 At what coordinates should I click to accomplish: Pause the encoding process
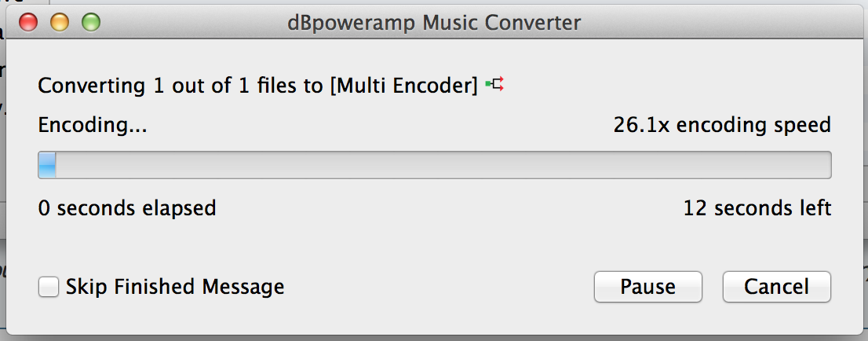[x=647, y=287]
